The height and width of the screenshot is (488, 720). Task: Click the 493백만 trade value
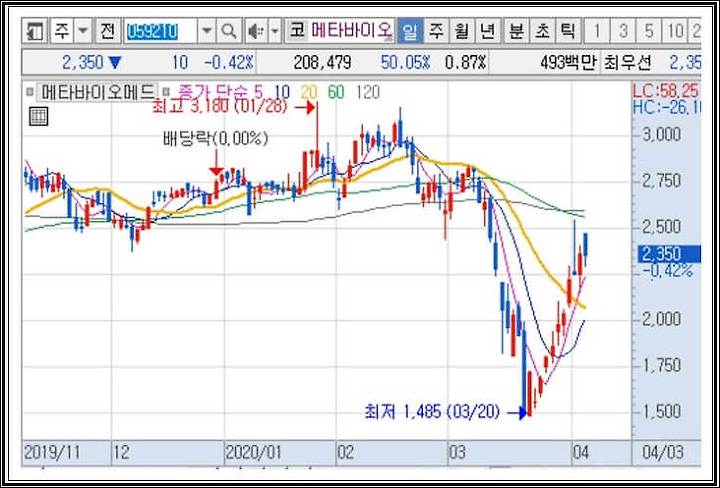click(x=568, y=63)
